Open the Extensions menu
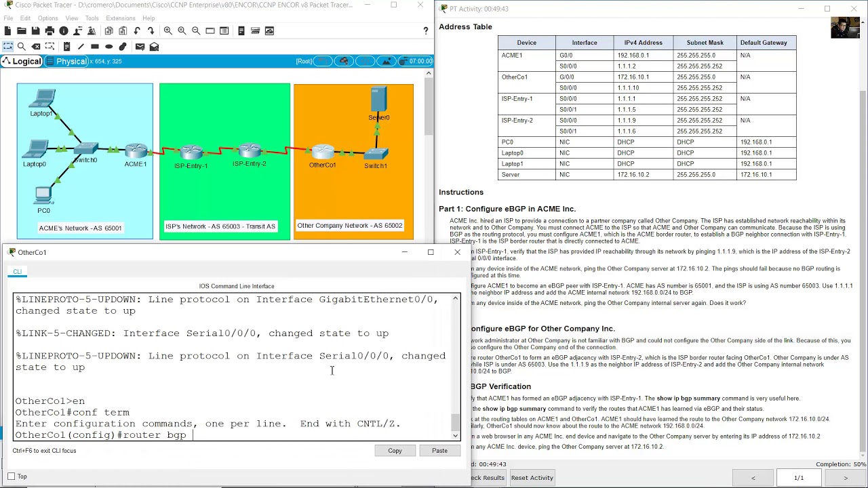 point(121,18)
